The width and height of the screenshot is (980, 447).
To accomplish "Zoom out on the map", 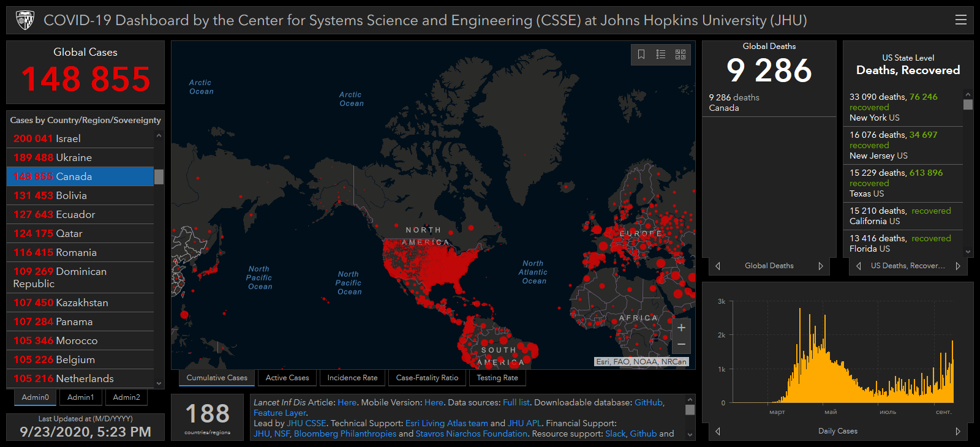I will coord(681,345).
